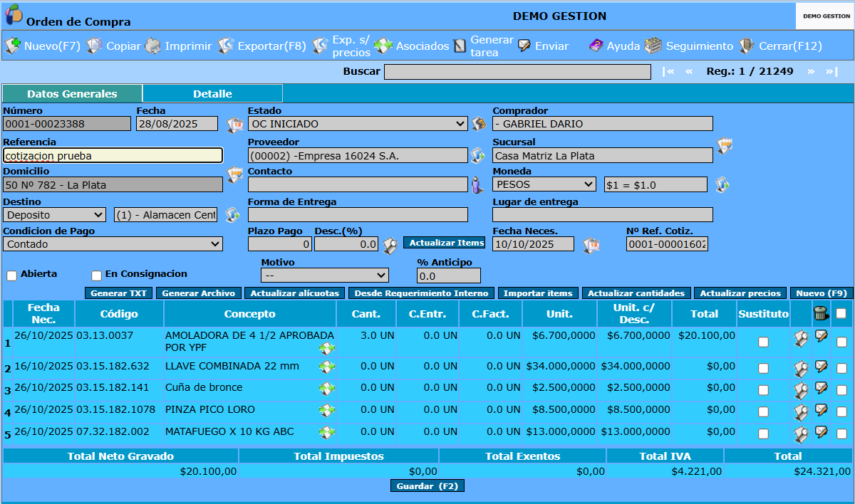Click the Guardar (F2) button

(x=427, y=486)
